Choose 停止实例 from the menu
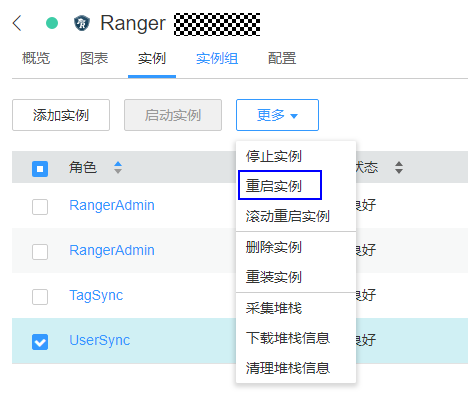Viewport: 468px width, 398px height. pyautogui.click(x=296, y=156)
